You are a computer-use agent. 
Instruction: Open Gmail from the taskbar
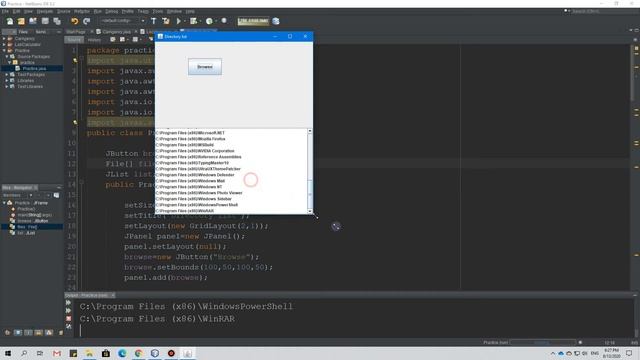click(57, 353)
